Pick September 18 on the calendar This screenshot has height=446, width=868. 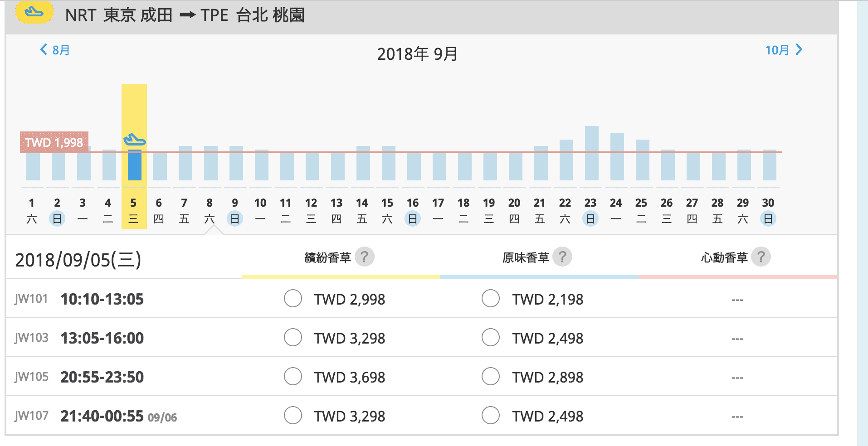point(463,211)
